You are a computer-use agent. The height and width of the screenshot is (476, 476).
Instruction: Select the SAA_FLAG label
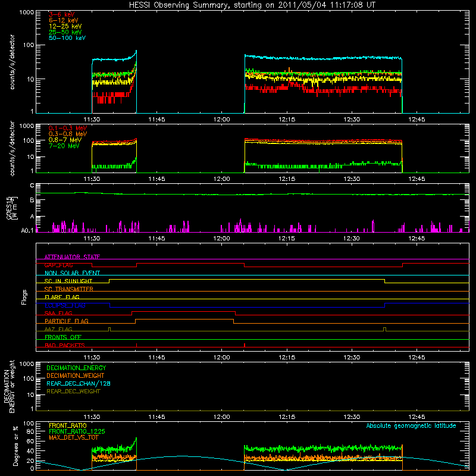click(58, 313)
